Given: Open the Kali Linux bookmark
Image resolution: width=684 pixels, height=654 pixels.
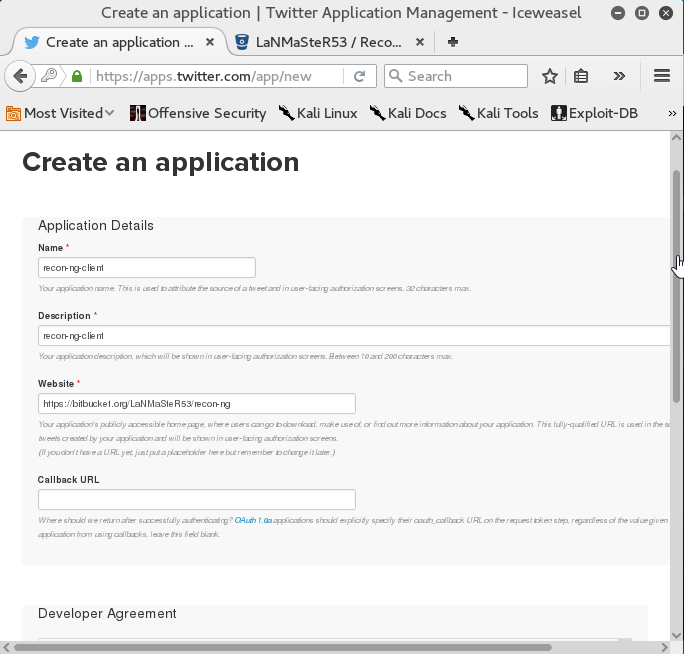Looking at the screenshot, I should click(318, 113).
